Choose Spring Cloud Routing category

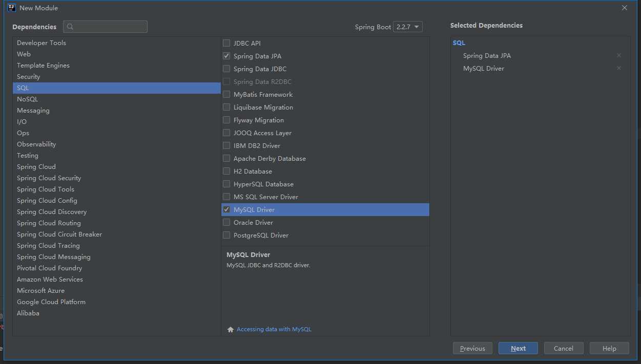[x=117, y=223]
